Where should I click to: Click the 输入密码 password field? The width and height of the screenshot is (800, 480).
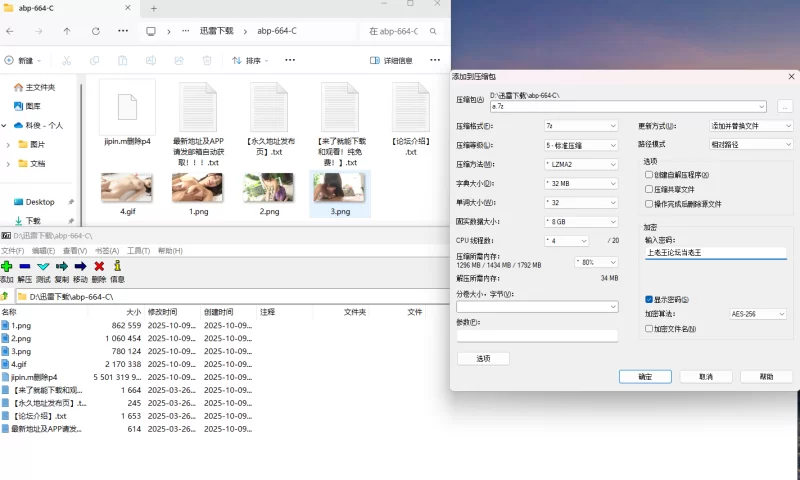pos(716,253)
